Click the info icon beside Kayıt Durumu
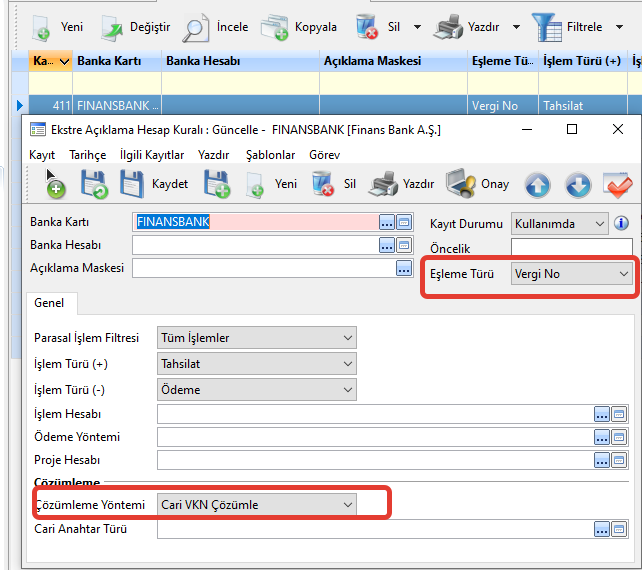Screen dimensions: 642x570 coord(621,223)
